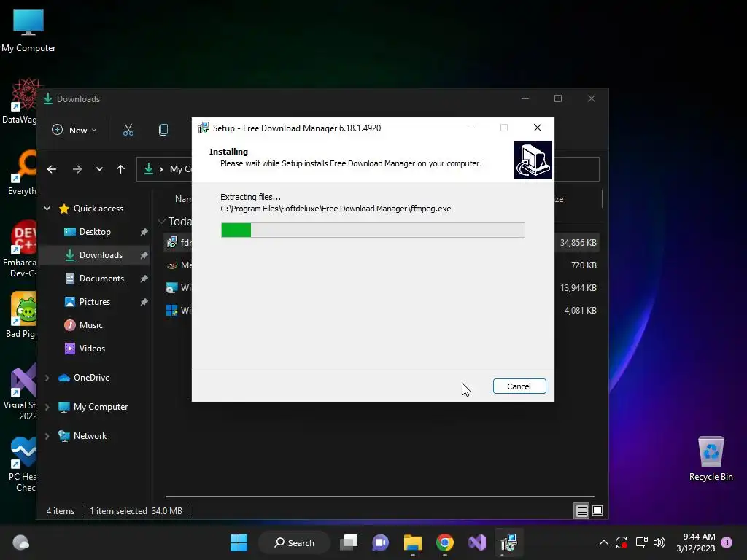Close the Setup installer window
This screenshot has width=747, height=560.
[x=538, y=128]
